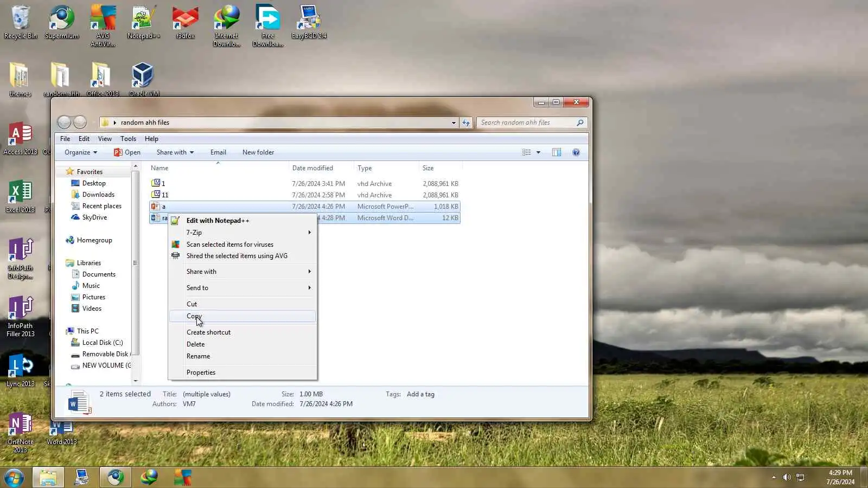Select the vhd Archive file named 11
The image size is (868, 488).
click(x=305, y=195)
